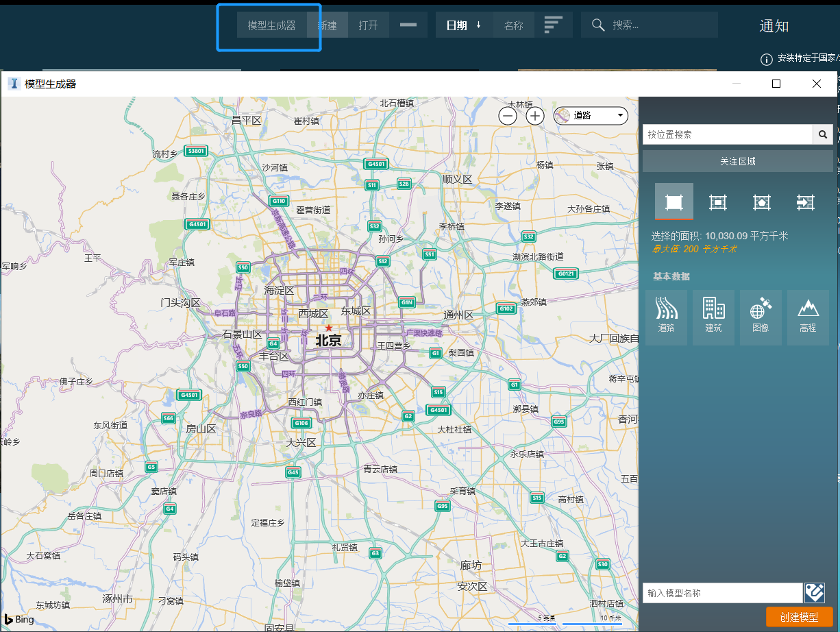Open the 道路 map style dropdown

click(591, 116)
